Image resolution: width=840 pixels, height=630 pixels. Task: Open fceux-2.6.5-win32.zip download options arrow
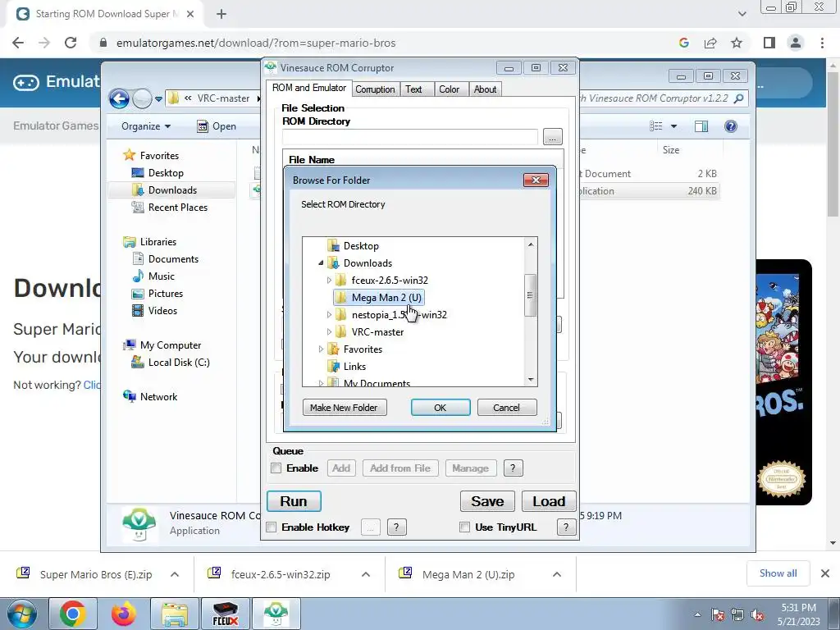click(x=366, y=574)
